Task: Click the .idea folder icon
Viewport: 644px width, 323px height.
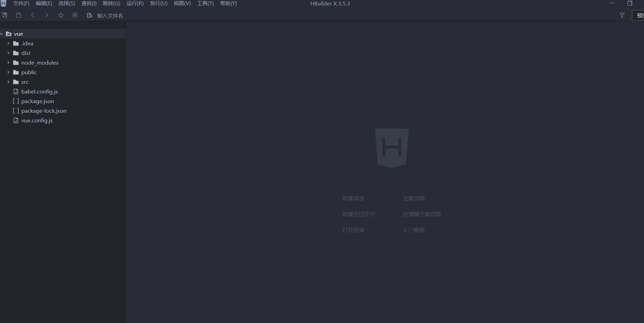Action: point(16,44)
